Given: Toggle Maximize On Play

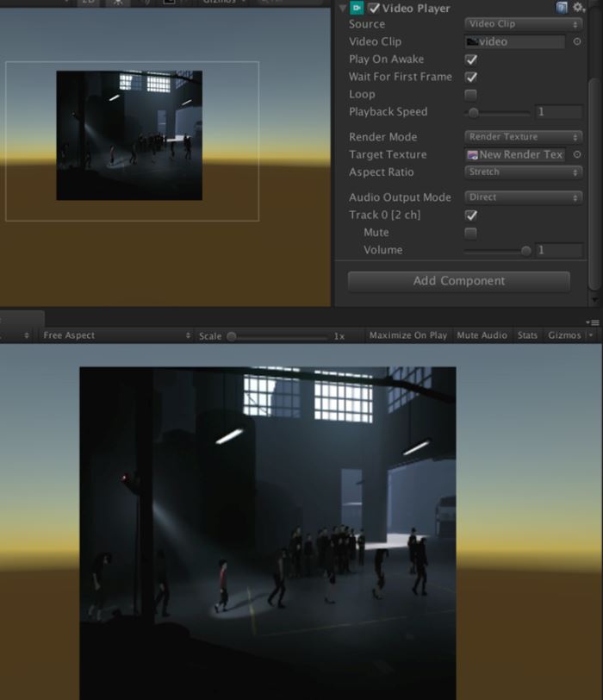Looking at the screenshot, I should pyautogui.click(x=407, y=335).
